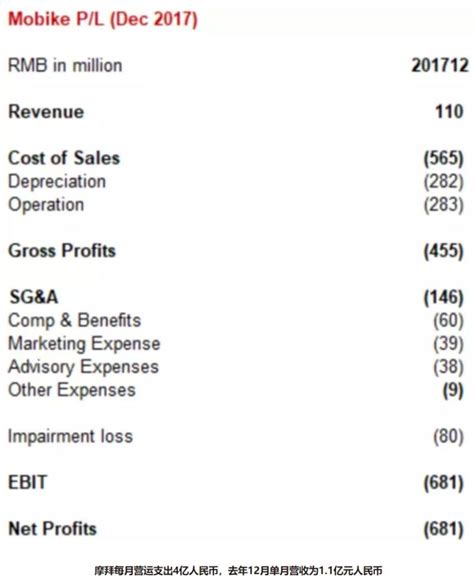The image size is (474, 578).
Task: Select the Revenue row label
Action: [46, 112]
